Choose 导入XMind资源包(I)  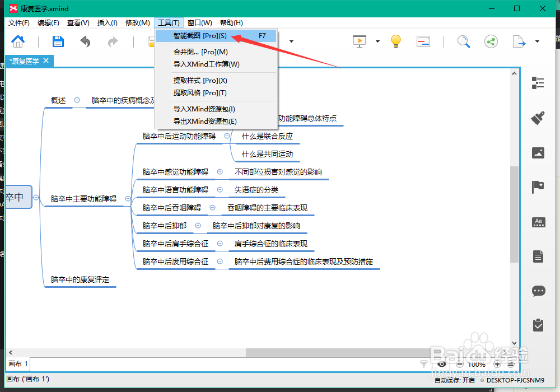coord(216,109)
